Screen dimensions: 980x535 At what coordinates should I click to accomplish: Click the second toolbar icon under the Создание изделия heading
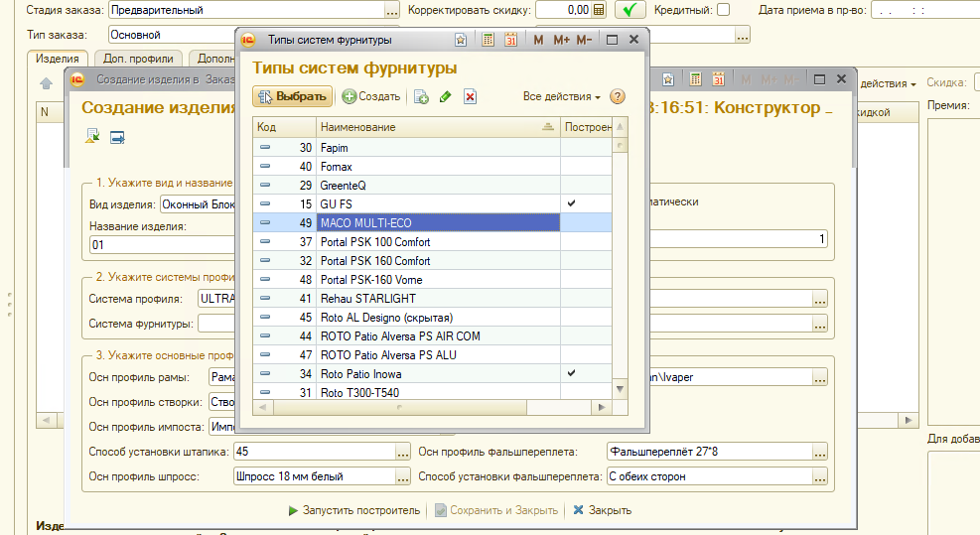coord(117,137)
